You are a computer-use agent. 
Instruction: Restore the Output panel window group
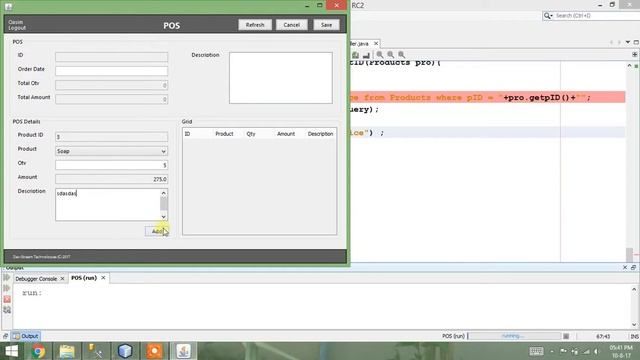pos(633,267)
